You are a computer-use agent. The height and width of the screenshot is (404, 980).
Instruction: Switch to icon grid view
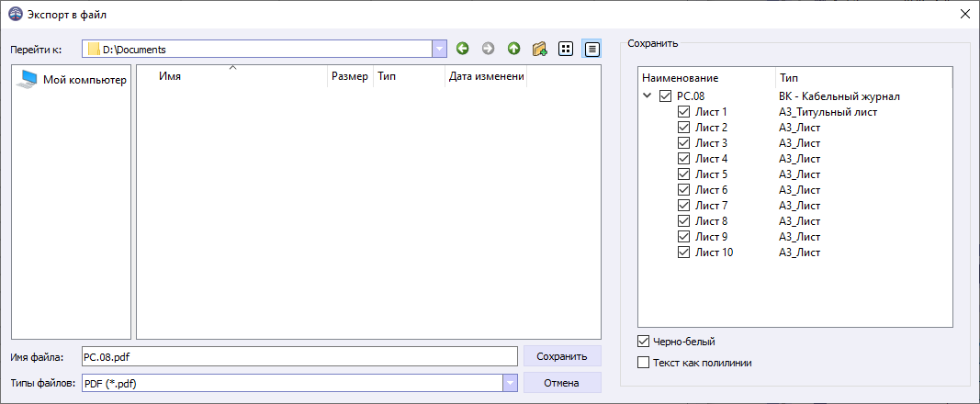[566, 49]
